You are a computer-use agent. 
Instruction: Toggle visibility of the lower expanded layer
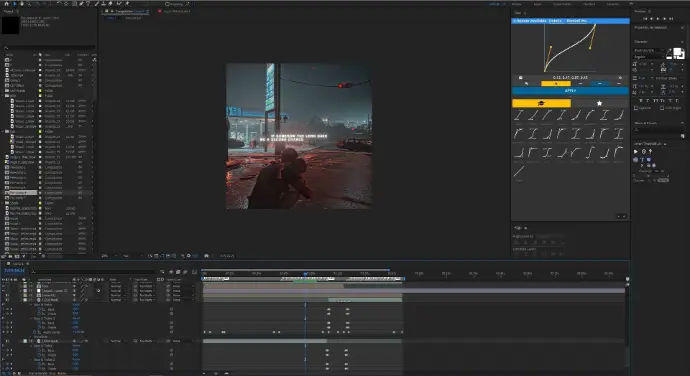pos(7,341)
